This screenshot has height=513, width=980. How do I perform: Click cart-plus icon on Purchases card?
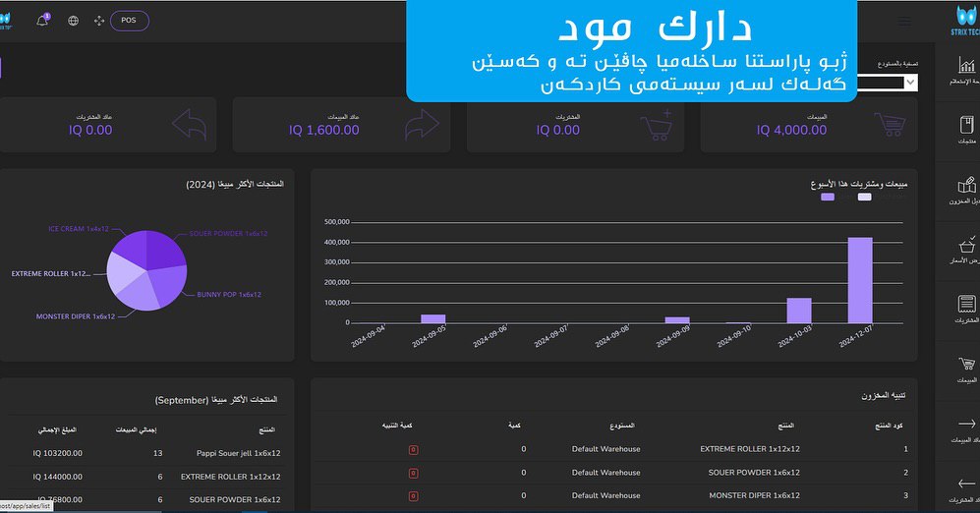click(657, 125)
